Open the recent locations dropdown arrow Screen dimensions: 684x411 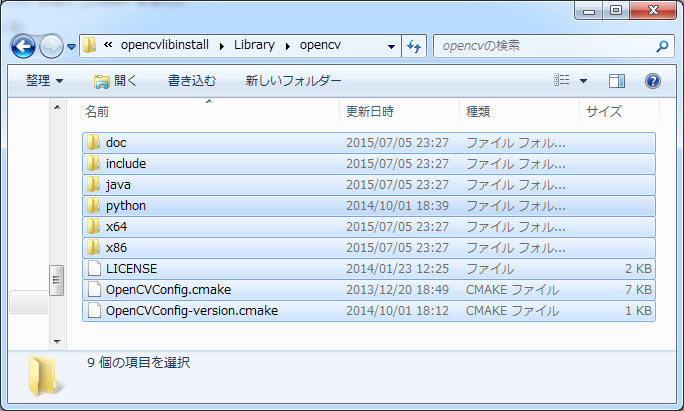pyautogui.click(x=72, y=46)
